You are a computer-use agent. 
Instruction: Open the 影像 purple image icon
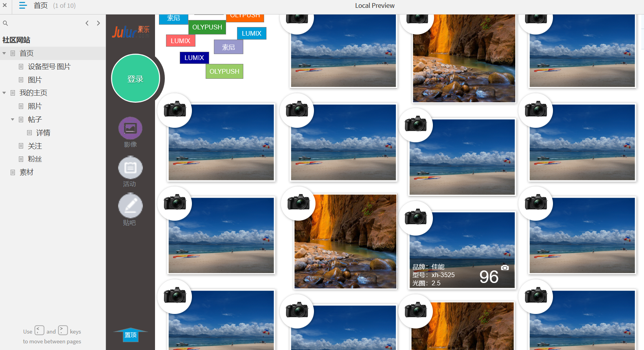click(130, 128)
